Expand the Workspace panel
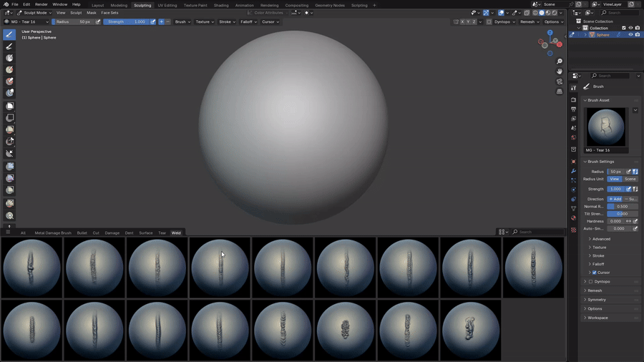This screenshot has height=362, width=644. point(597,318)
